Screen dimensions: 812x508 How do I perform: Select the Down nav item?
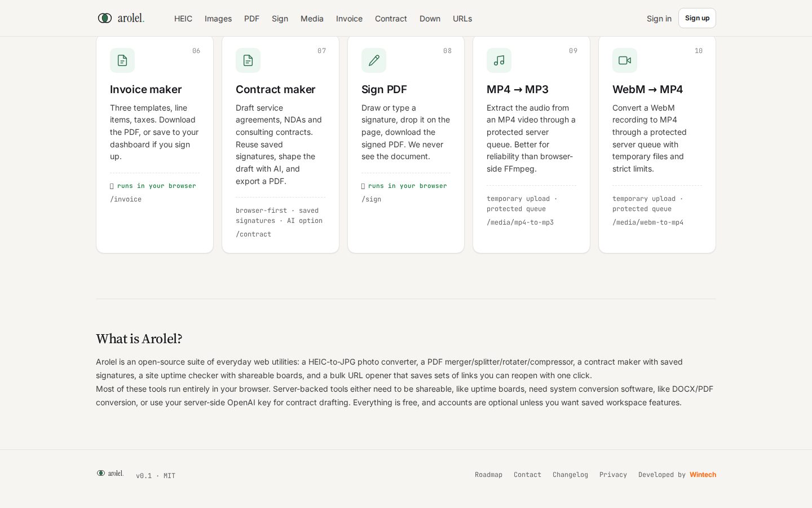pos(430,19)
